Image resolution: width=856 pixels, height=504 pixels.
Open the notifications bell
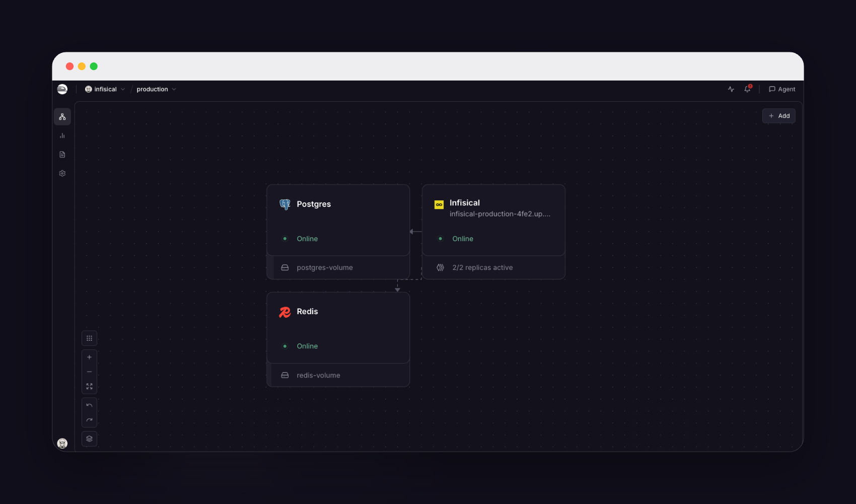pos(747,89)
